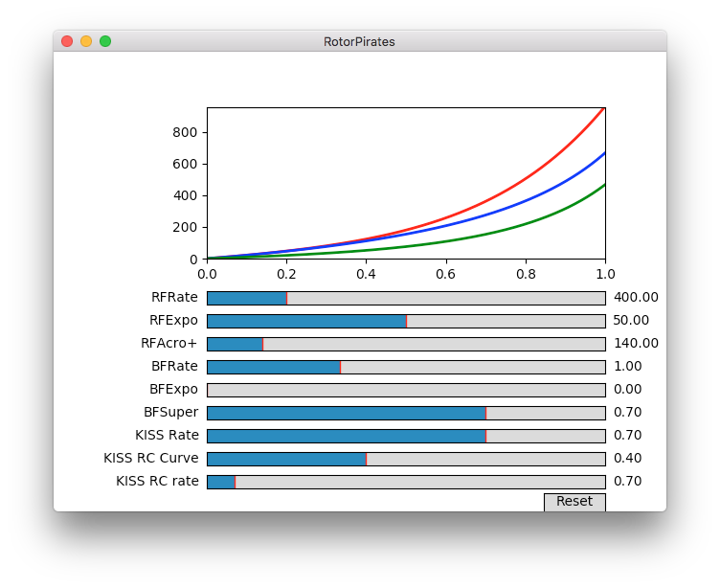This screenshot has height=588, width=720.
Task: Click the KISS Rate label
Action: coord(168,435)
